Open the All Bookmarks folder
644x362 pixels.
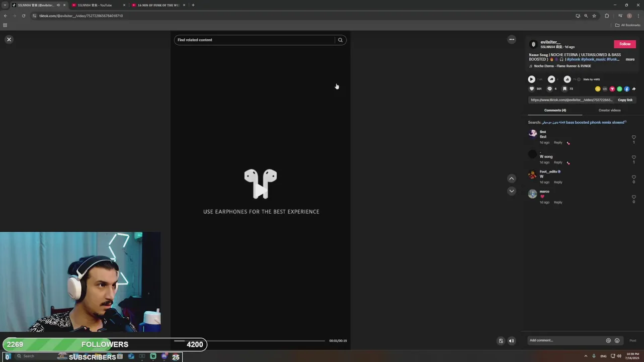[x=628, y=25]
